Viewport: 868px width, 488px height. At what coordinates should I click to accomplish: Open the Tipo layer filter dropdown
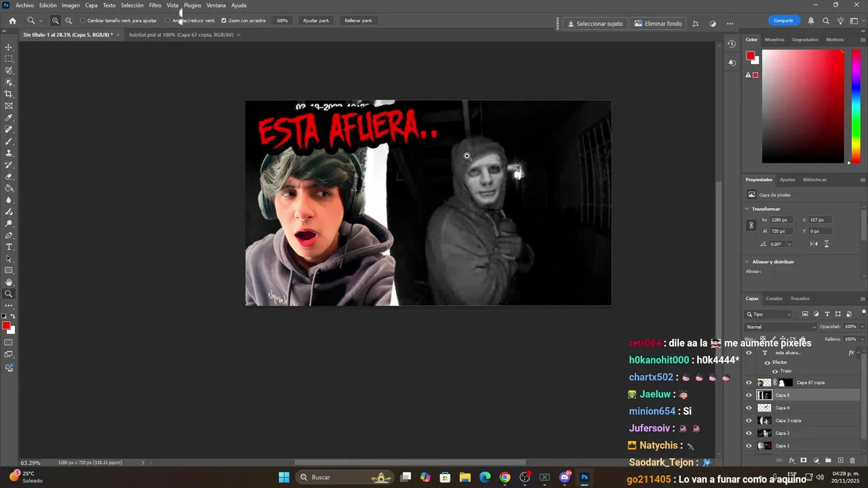click(768, 314)
